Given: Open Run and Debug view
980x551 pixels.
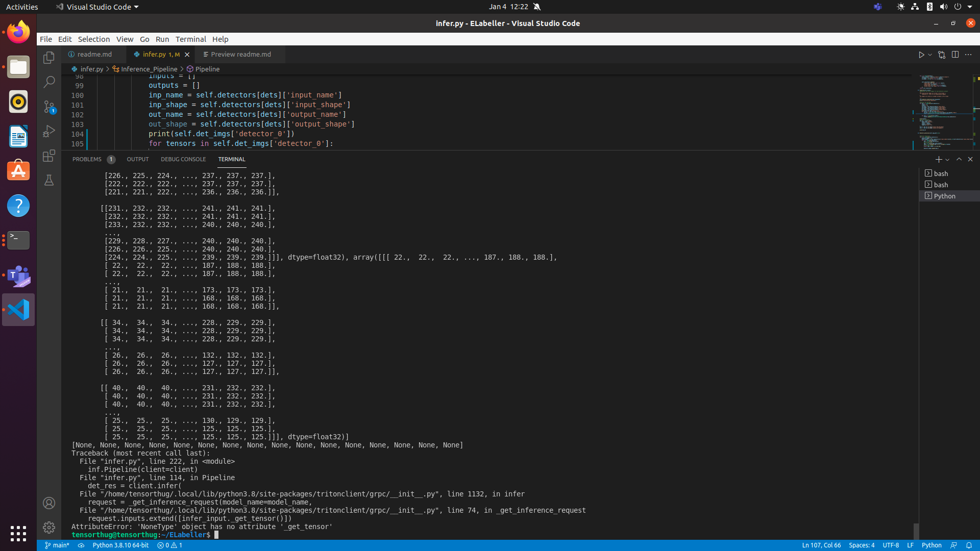Looking at the screenshot, I should click(49, 131).
